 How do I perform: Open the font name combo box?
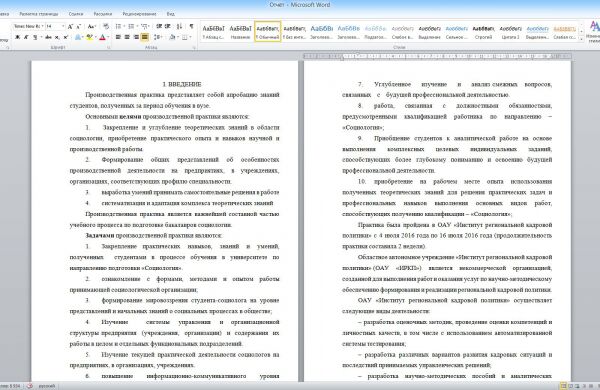(x=29, y=26)
